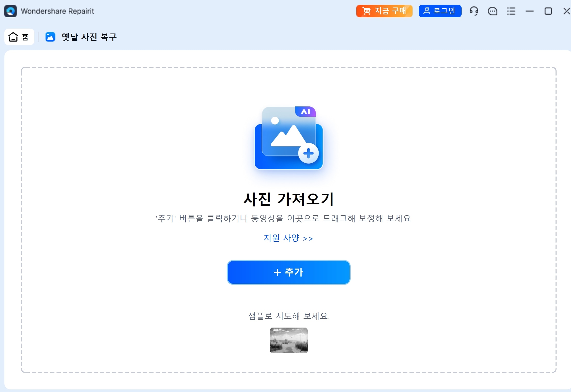Click the 로그인 login button

[440, 11]
